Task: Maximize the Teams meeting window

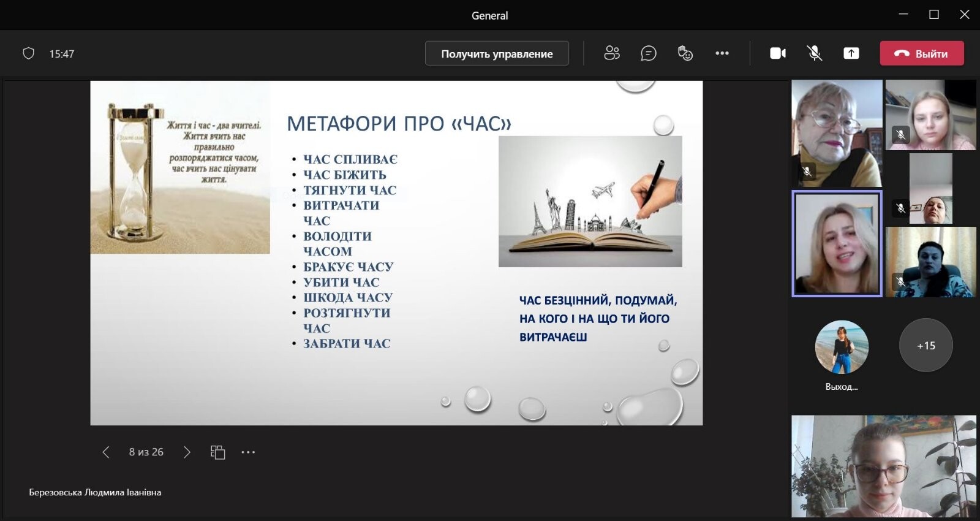Action: click(934, 15)
